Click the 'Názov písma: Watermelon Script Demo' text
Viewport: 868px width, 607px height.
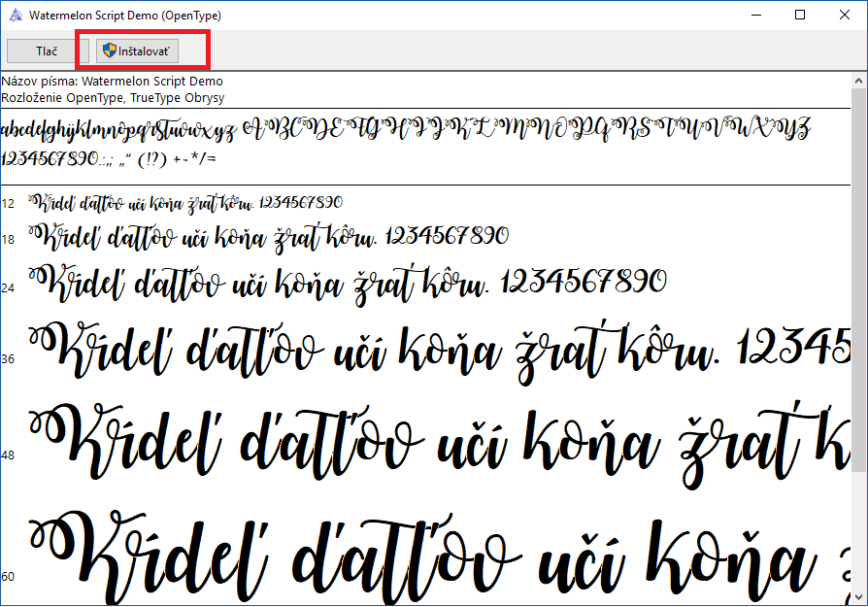point(112,82)
